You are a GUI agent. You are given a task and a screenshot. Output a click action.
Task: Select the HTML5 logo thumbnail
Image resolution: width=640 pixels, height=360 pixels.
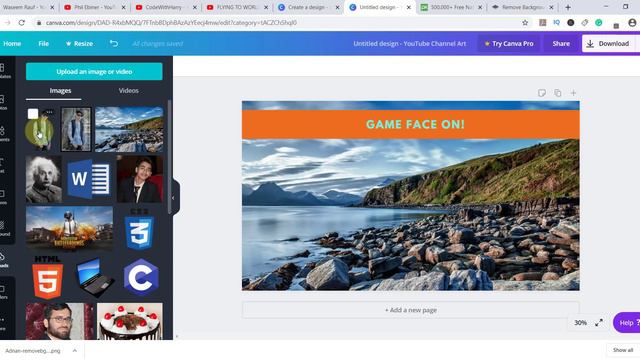tap(47, 278)
